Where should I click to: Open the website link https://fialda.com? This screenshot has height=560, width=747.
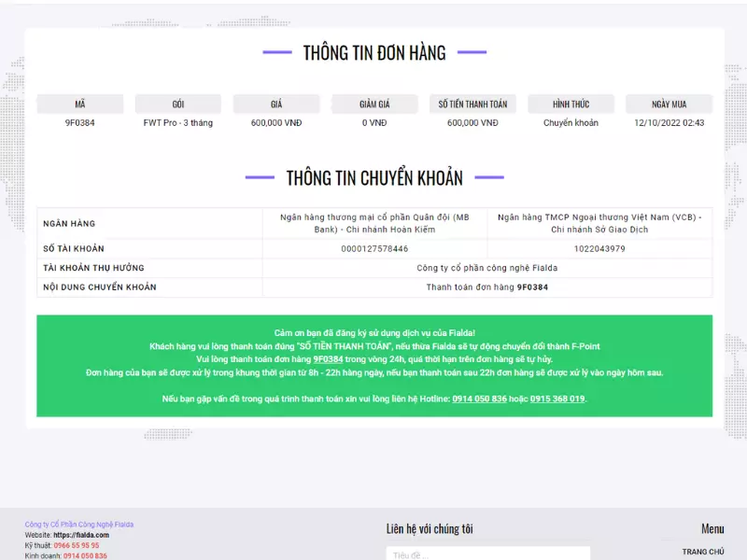[81, 535]
